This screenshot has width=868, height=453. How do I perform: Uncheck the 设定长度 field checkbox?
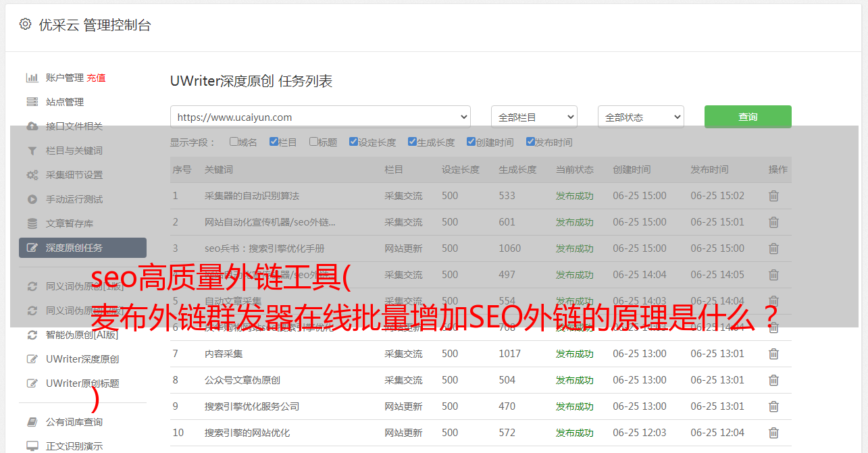click(353, 142)
